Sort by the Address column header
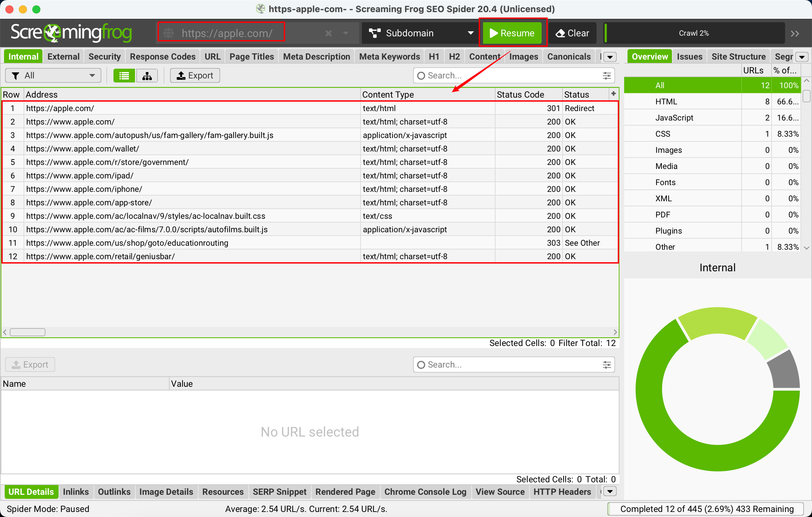The image size is (812, 517). pos(192,95)
